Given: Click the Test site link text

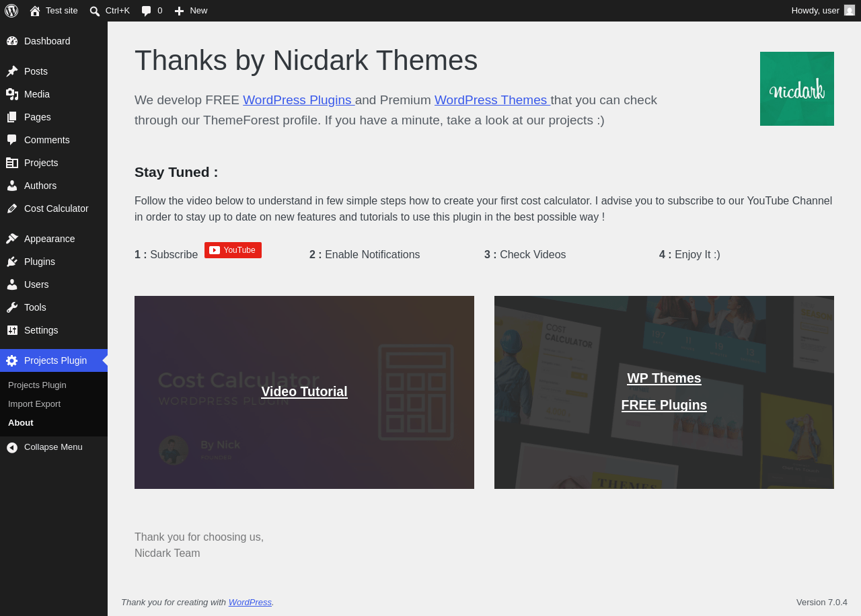Looking at the screenshot, I should point(62,11).
